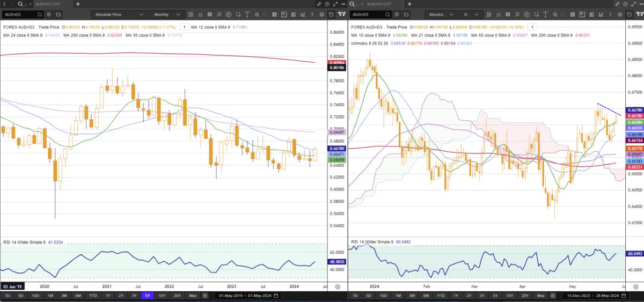Open left chart settings gear in toolbar
Image resolution: width=644 pixels, height=302 pixels.
(x=321, y=14)
